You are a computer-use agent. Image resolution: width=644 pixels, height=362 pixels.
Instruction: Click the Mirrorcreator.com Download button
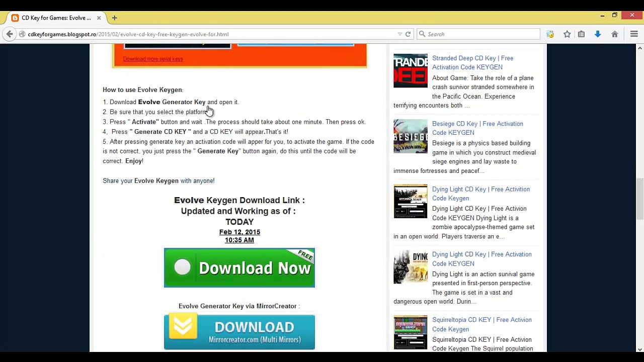coord(239,332)
